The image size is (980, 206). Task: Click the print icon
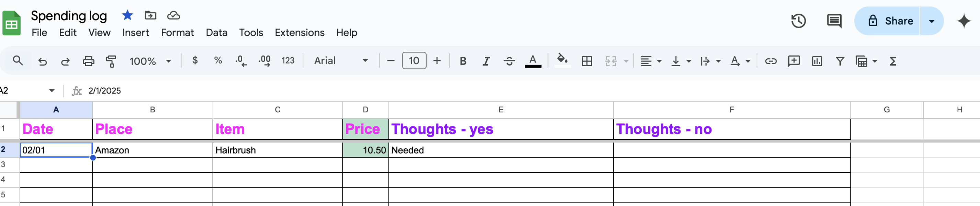(x=88, y=61)
